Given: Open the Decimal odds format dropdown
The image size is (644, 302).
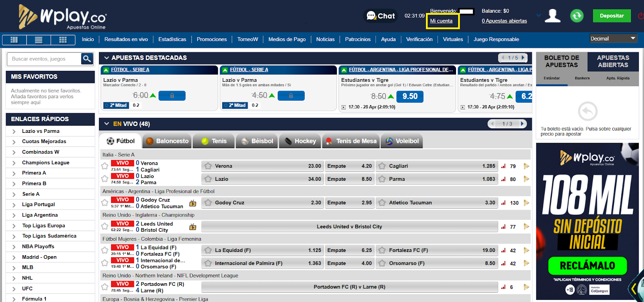Looking at the screenshot, I should point(613,39).
